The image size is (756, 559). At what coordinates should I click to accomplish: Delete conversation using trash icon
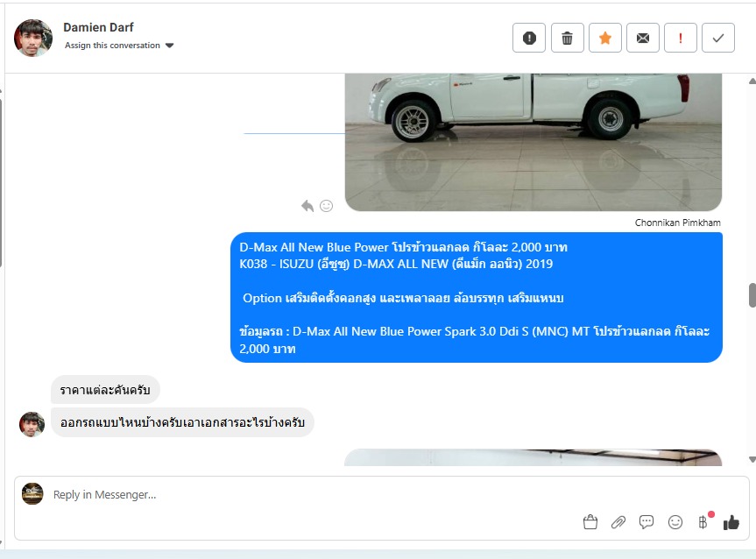(567, 38)
